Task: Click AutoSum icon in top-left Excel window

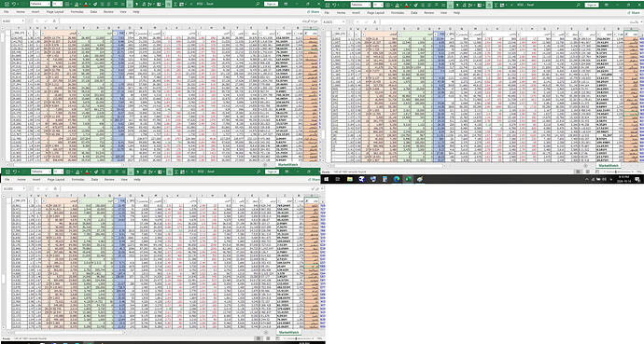Action: 175,4
